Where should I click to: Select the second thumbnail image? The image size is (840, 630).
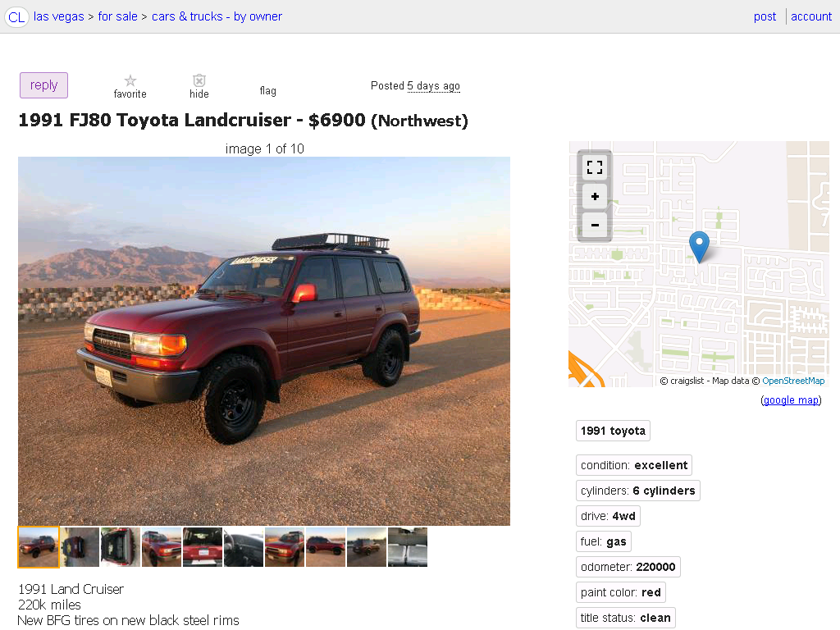tap(80, 547)
